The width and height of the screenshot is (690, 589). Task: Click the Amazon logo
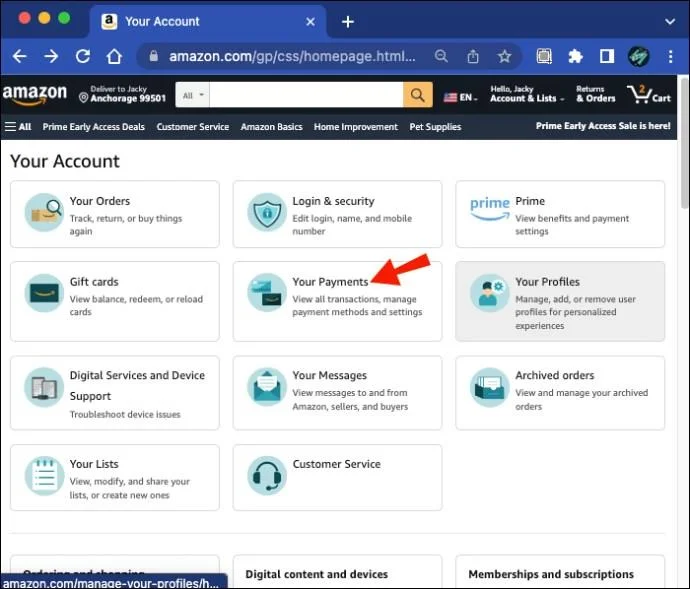point(35,95)
